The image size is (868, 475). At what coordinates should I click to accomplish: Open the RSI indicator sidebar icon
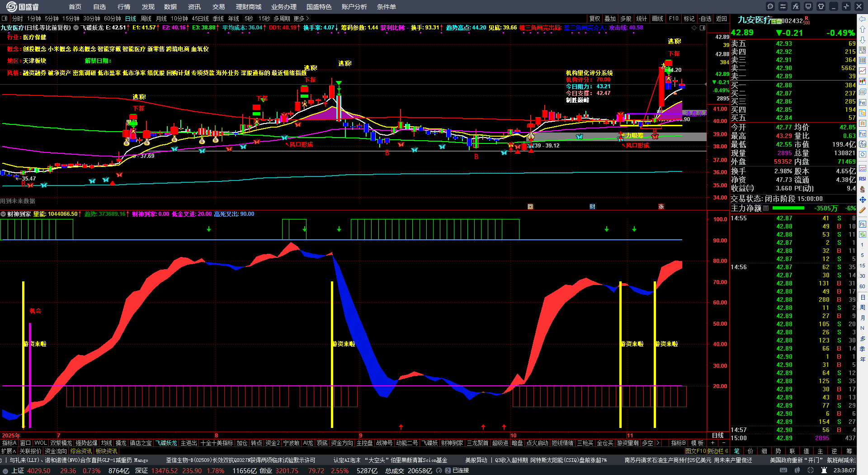point(863,179)
